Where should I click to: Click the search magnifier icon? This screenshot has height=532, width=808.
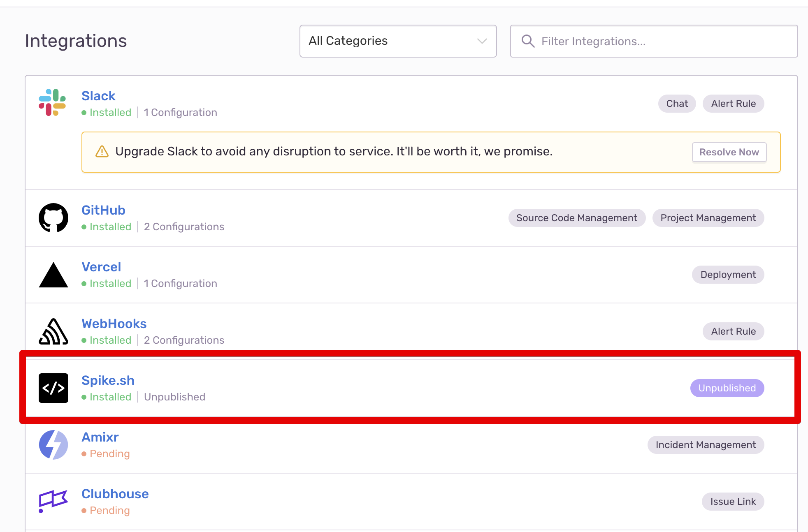click(x=528, y=41)
